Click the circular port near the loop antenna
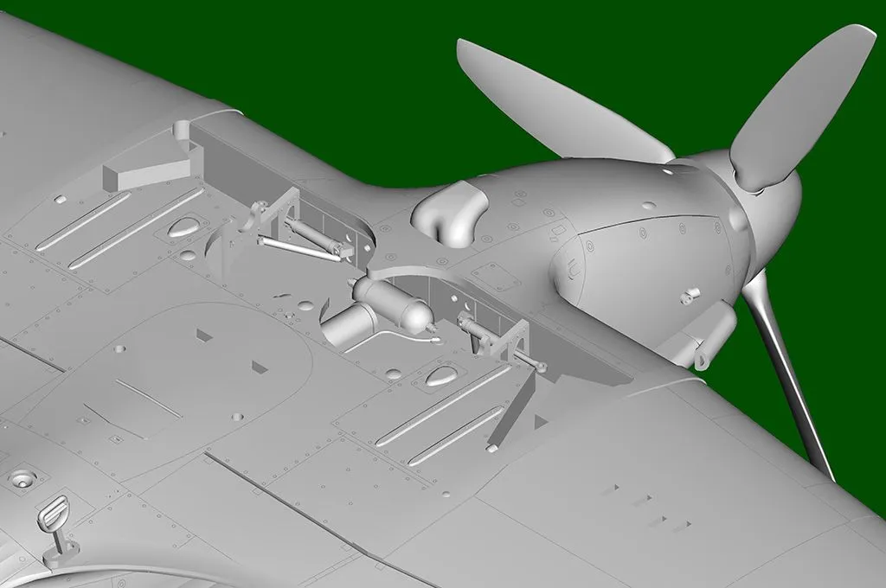Viewport: 886px width, 588px height. coord(22,478)
